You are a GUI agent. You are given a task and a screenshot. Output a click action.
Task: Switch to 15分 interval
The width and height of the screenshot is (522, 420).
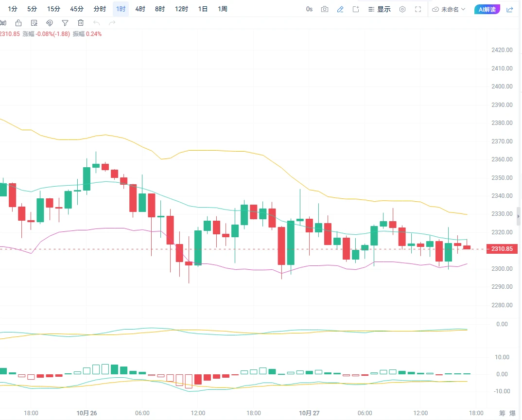(53, 9)
